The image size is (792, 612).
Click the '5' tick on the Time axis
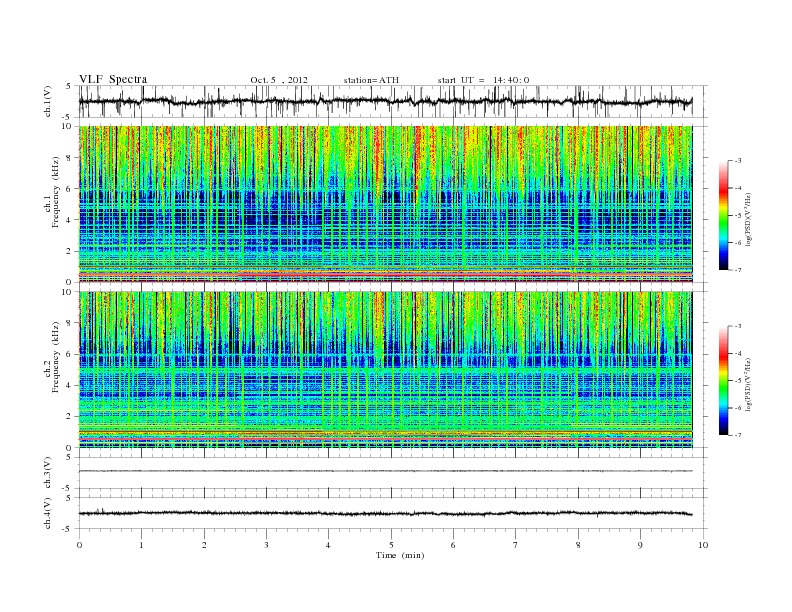(x=391, y=545)
